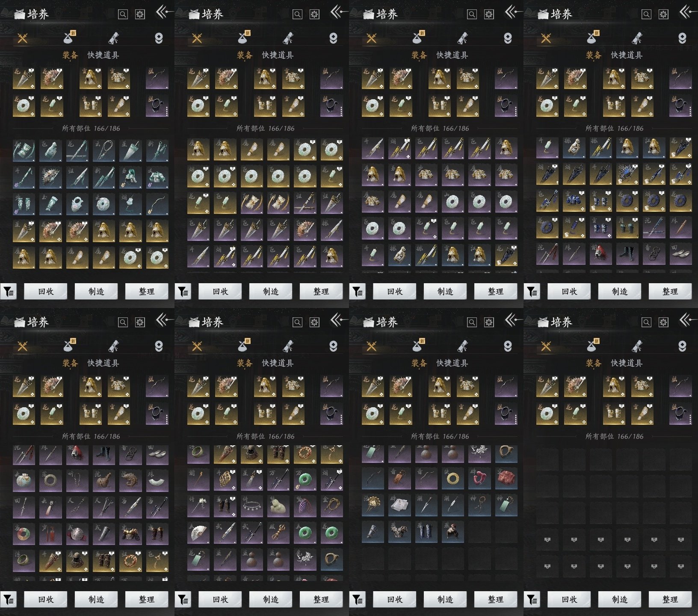Screen dimensions: 698x616
Task: Select 装备 tab in the empty-inventory panel
Action: (593, 363)
